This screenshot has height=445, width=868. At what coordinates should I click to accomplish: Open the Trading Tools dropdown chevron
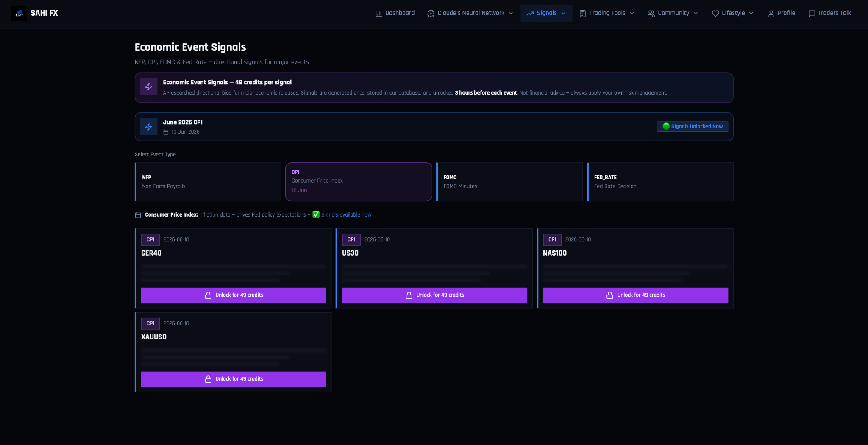632,13
